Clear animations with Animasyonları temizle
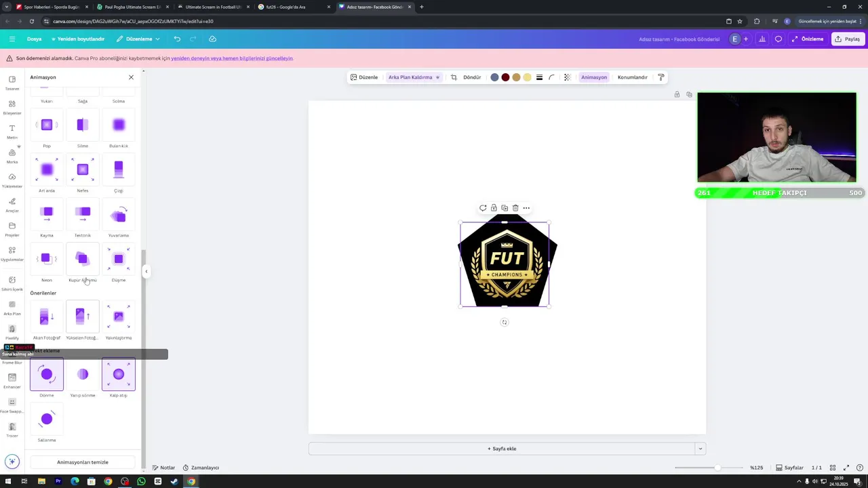The image size is (868, 488). 83,462
